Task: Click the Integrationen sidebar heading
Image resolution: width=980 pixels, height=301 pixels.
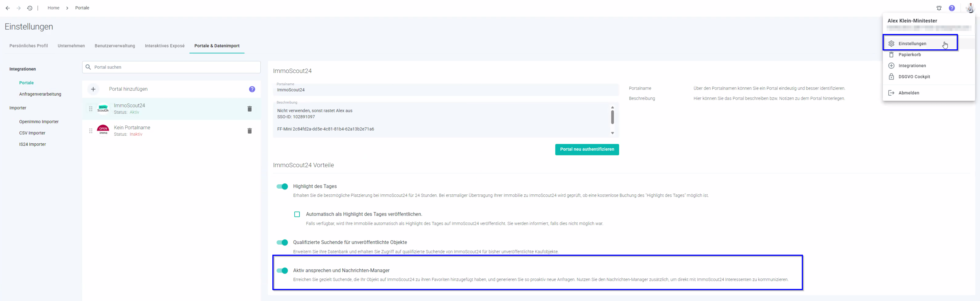Action: [22, 69]
